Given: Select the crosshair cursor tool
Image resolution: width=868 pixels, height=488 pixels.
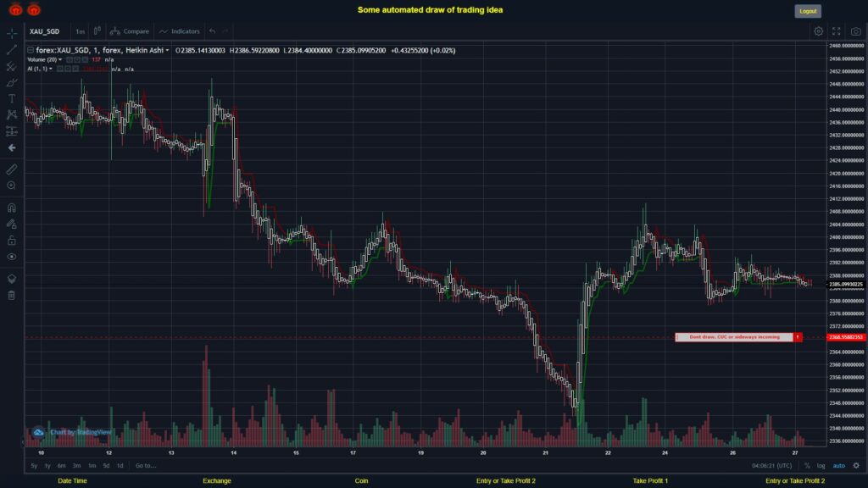Looking at the screenshot, I should click(x=12, y=33).
